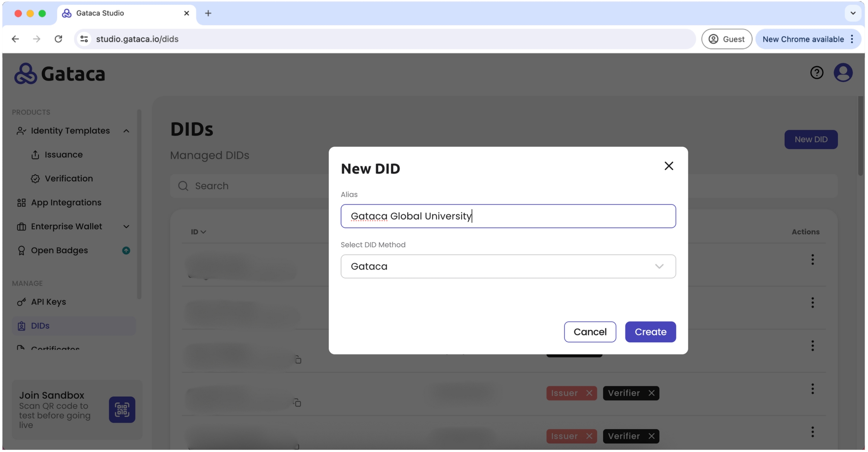Screen dimensions: 868x452
Task: Close the New DID dialog
Action: click(669, 166)
